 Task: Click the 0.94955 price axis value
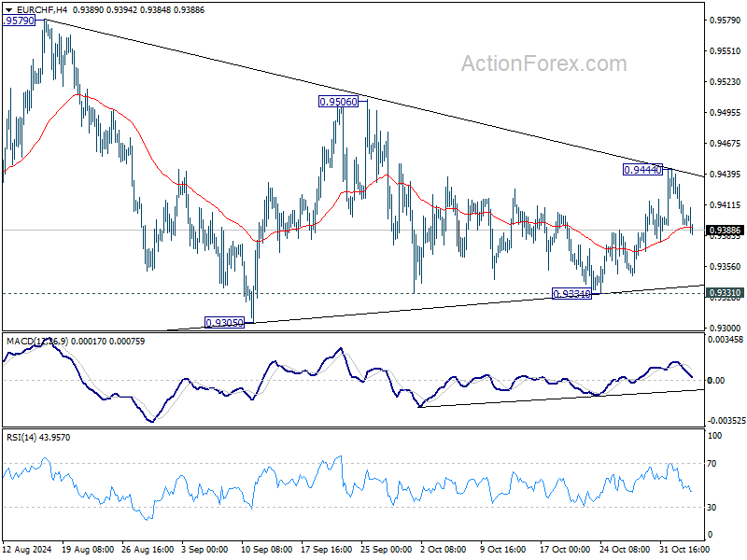point(726,112)
